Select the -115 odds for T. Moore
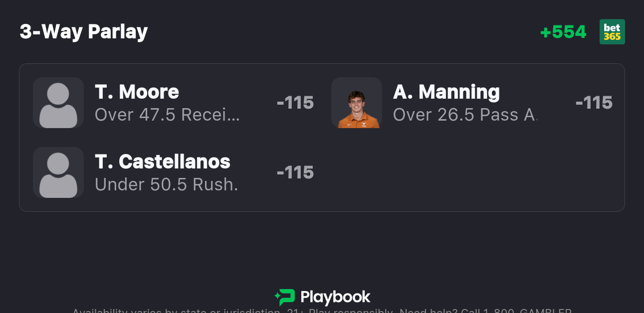Screen dimensions: 644x313 295,103
